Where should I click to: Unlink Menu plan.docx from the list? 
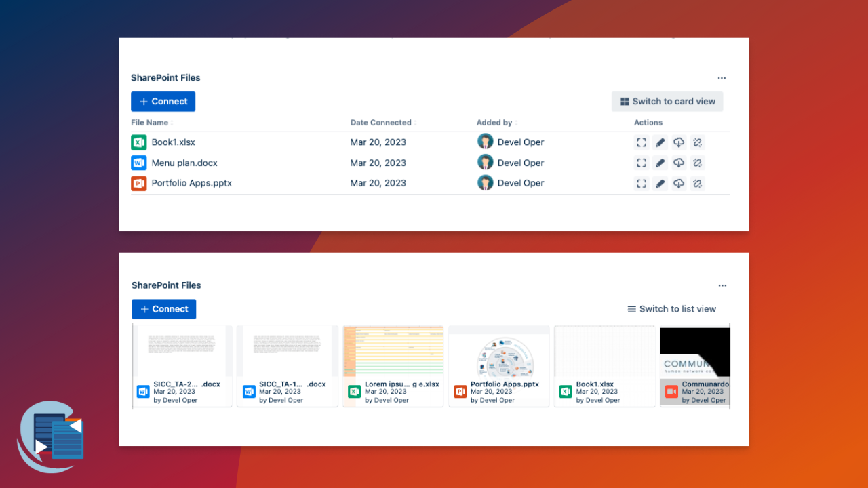(x=697, y=163)
